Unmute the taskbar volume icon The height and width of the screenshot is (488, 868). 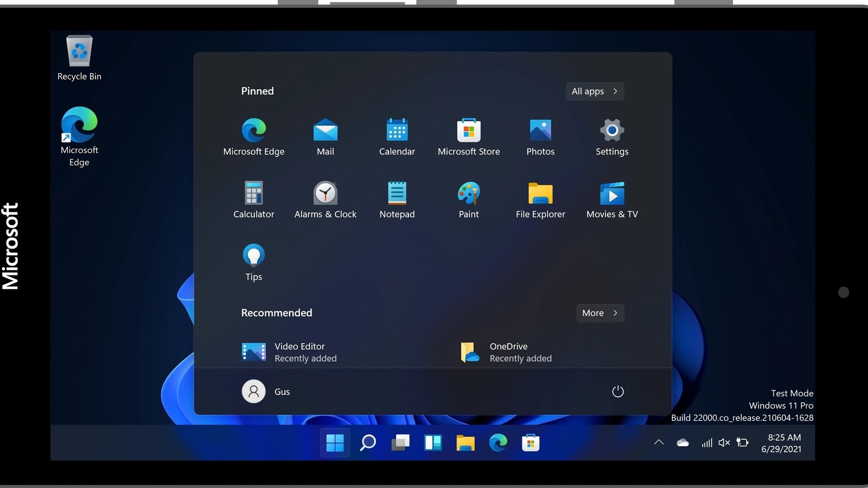(724, 442)
